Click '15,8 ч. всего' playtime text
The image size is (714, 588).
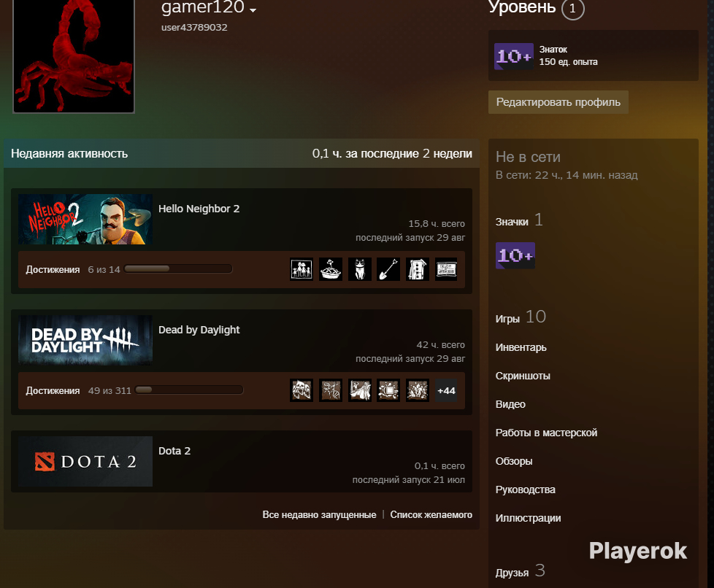pos(437,224)
